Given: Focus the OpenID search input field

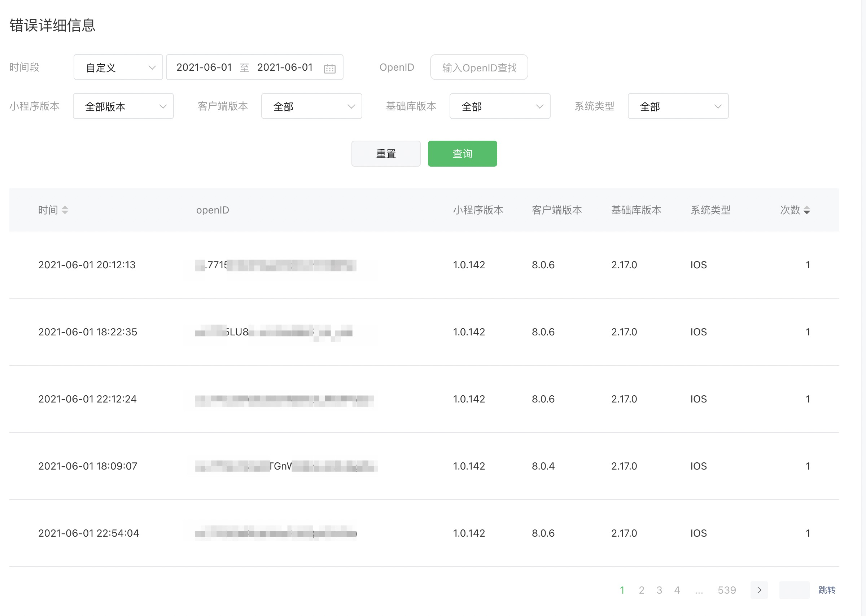Looking at the screenshot, I should coord(478,67).
